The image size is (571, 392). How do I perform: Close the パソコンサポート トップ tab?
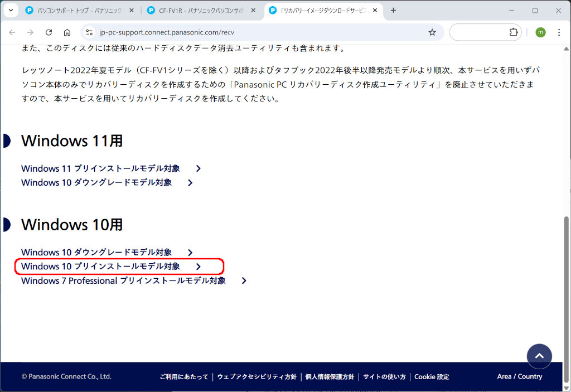(132, 11)
